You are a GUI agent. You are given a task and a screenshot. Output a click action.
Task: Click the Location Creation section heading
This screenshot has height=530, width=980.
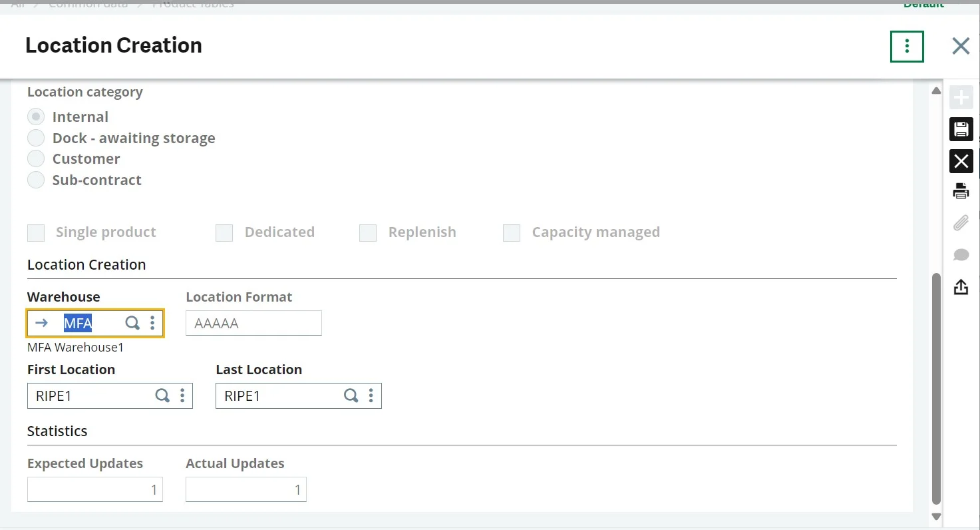pos(86,265)
